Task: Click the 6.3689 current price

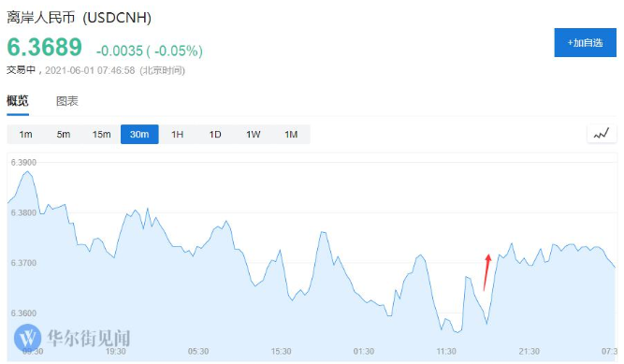Action: coord(45,47)
